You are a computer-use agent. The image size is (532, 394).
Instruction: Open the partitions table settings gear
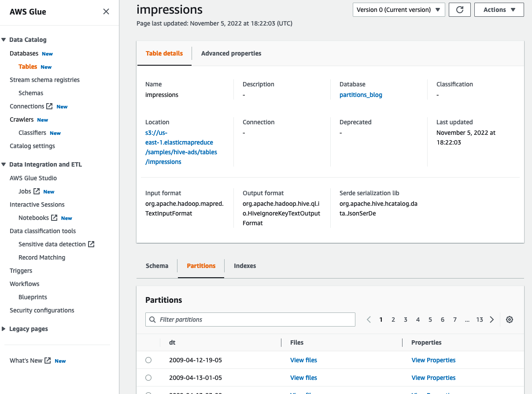(510, 320)
